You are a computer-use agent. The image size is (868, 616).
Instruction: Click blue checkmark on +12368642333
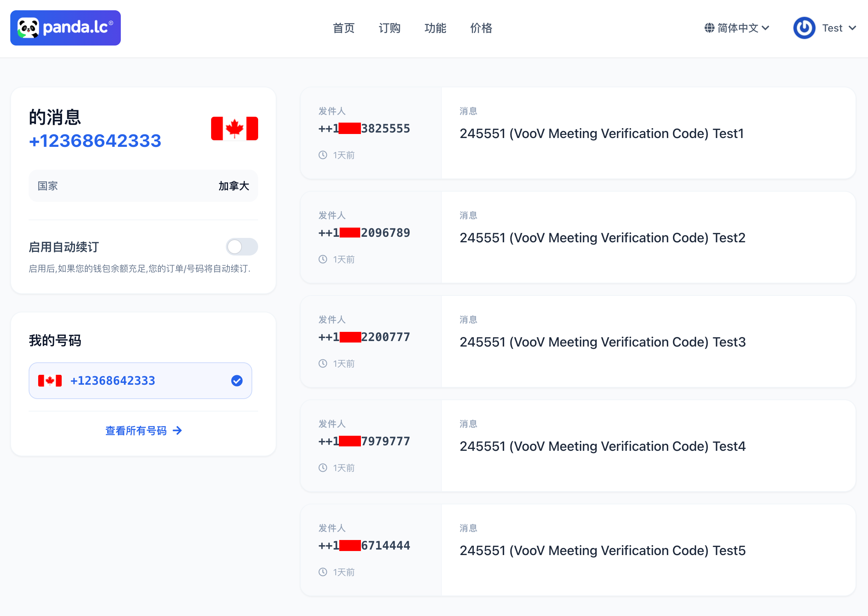coord(237,380)
